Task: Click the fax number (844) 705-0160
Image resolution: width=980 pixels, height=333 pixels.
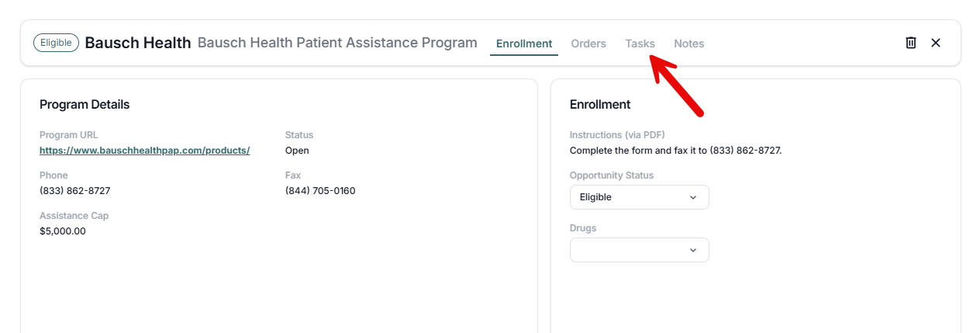Action: pyautogui.click(x=320, y=191)
